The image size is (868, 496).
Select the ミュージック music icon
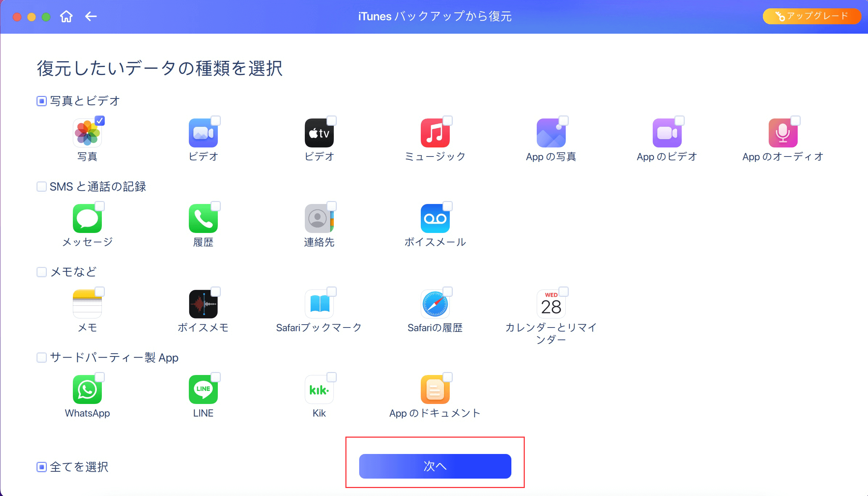(435, 133)
